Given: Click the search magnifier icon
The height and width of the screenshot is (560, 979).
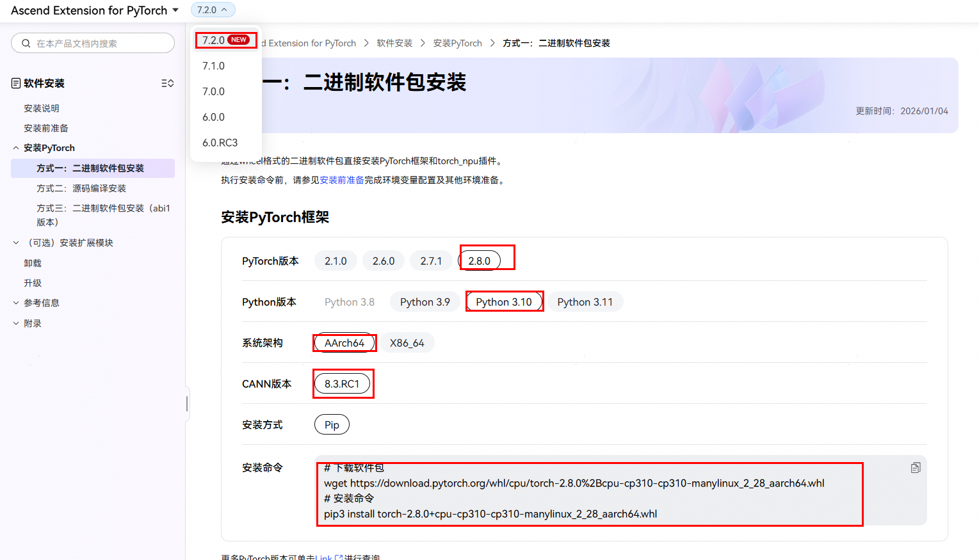Looking at the screenshot, I should [26, 44].
